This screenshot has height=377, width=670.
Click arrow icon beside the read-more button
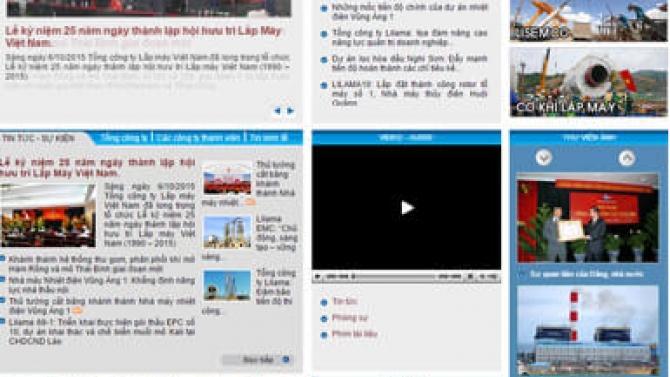pyautogui.click(x=286, y=359)
